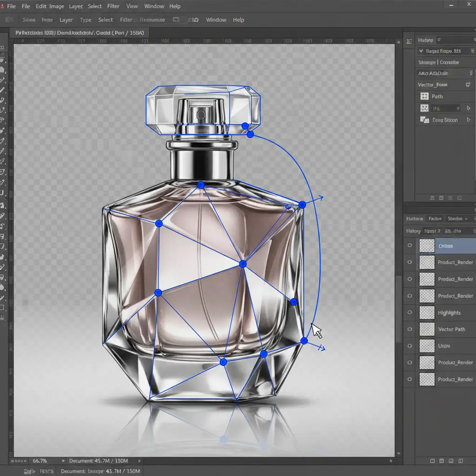This screenshot has height=476, width=476.
Task: Open the Filter menu in the menu bar
Action: pos(113,7)
